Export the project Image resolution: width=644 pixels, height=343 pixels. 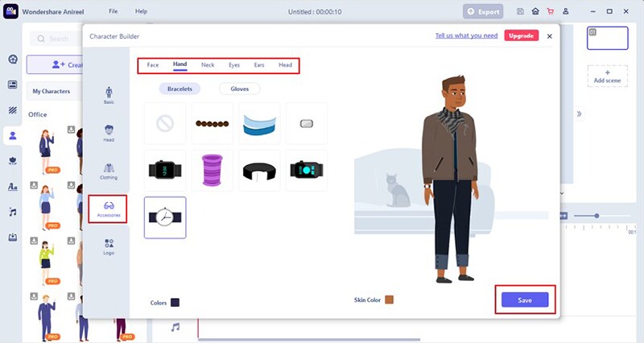(x=484, y=11)
